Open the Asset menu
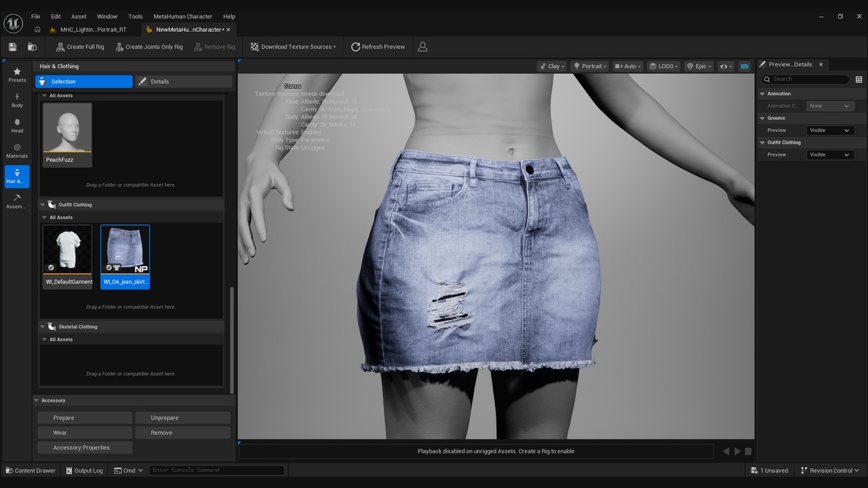868x488 pixels. tap(79, 16)
